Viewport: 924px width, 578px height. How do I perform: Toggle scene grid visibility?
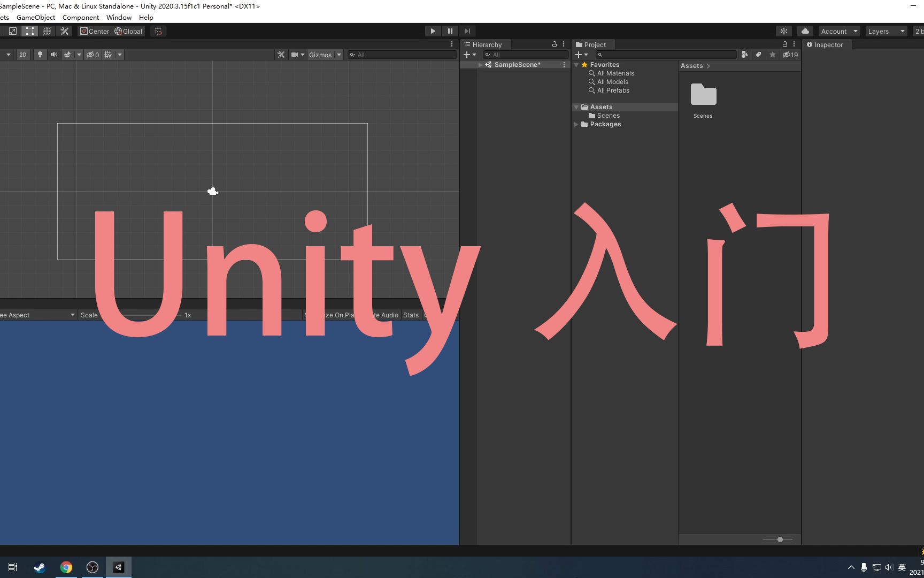[109, 55]
